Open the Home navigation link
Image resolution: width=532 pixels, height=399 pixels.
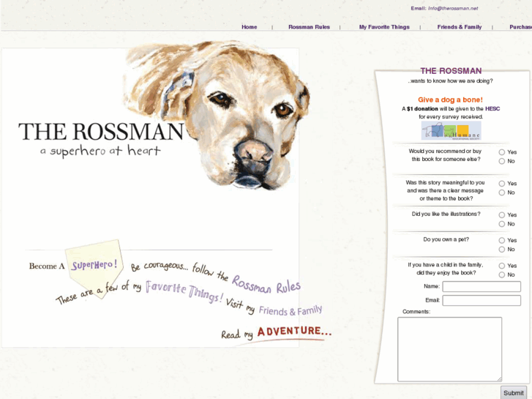(x=249, y=27)
